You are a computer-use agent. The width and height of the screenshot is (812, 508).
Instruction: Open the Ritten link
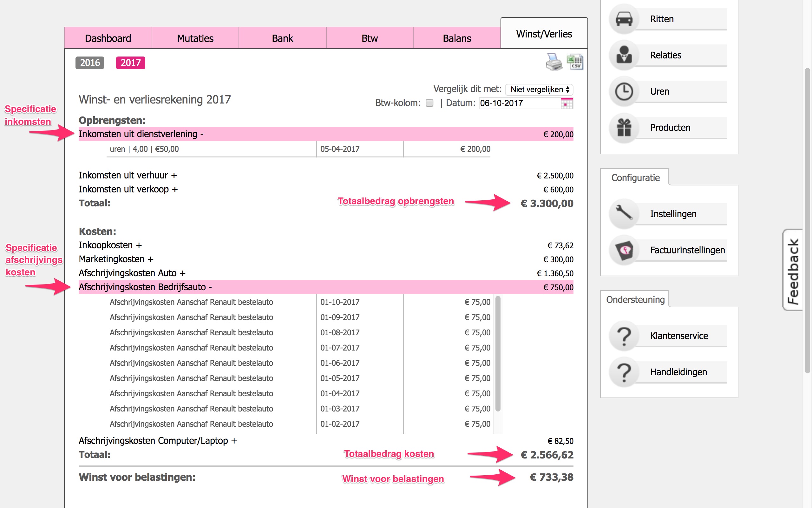click(662, 19)
